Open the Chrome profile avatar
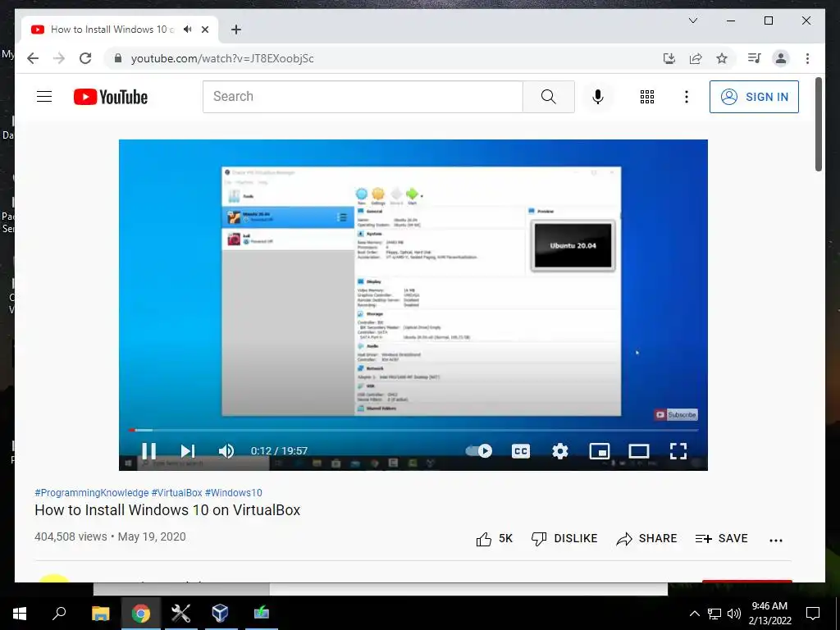The width and height of the screenshot is (840, 630). point(781,58)
